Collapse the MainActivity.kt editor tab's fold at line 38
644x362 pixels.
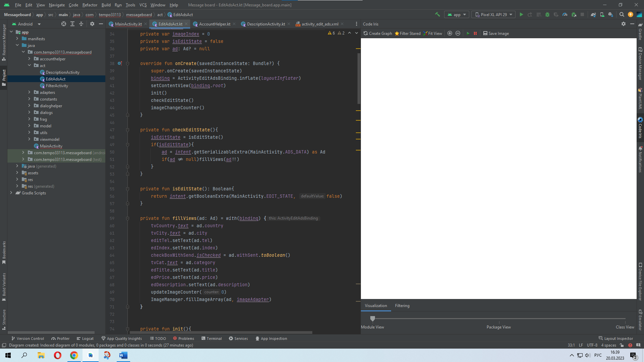[128, 63]
